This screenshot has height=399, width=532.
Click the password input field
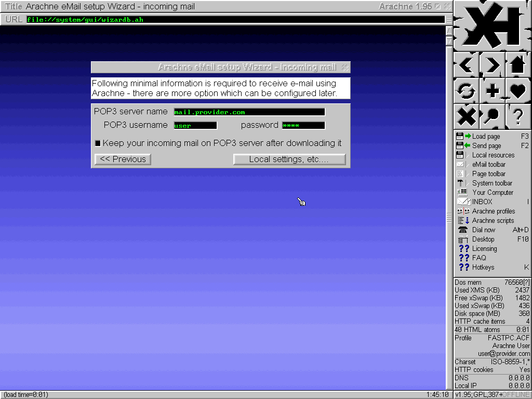tap(303, 126)
